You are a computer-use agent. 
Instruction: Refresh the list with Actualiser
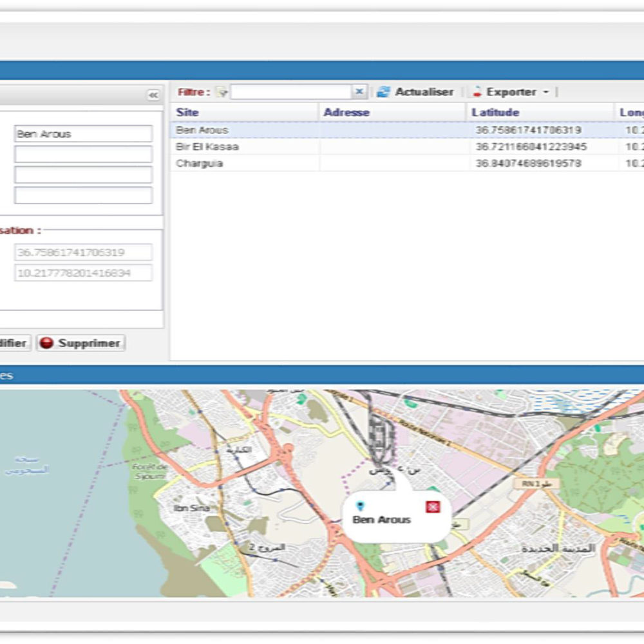(416, 92)
